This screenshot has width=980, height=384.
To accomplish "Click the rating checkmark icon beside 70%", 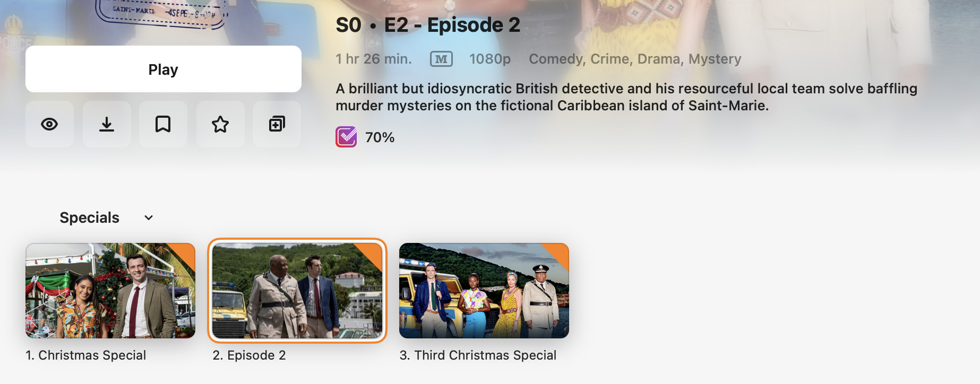I will pyautogui.click(x=346, y=137).
